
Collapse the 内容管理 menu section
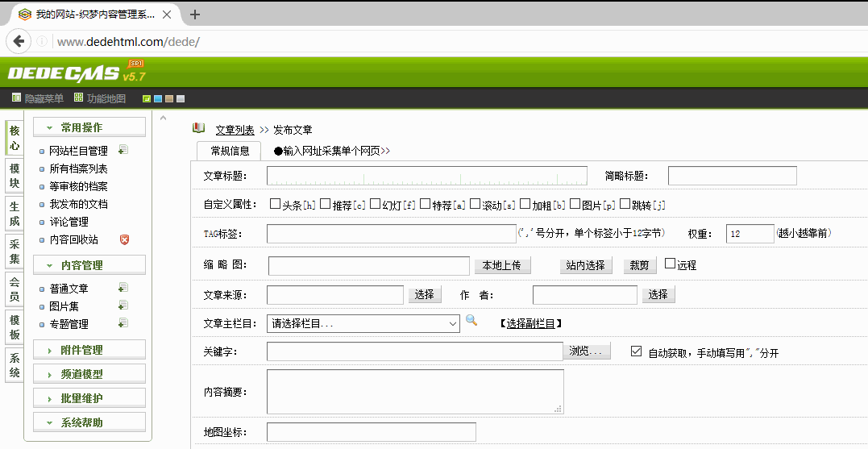tap(89, 265)
